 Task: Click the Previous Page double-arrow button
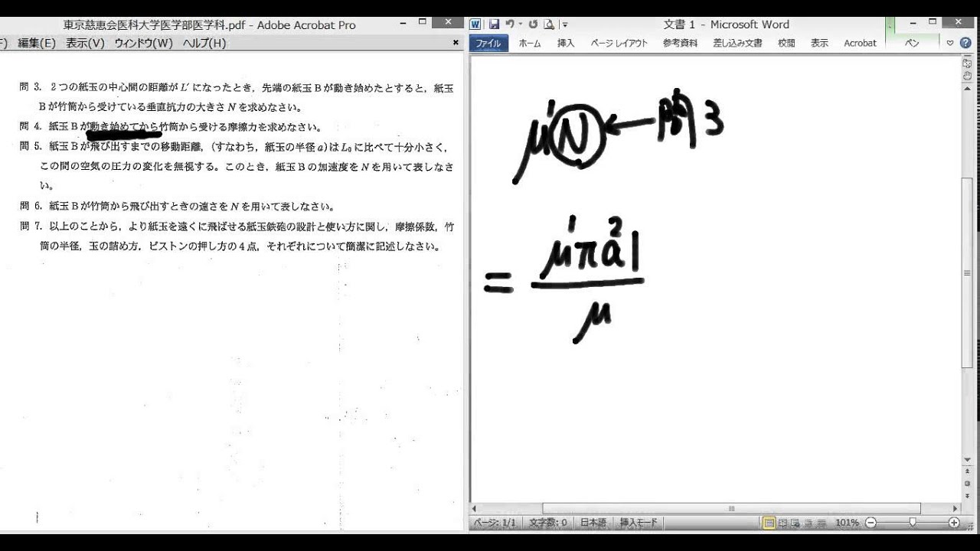pos(968,471)
